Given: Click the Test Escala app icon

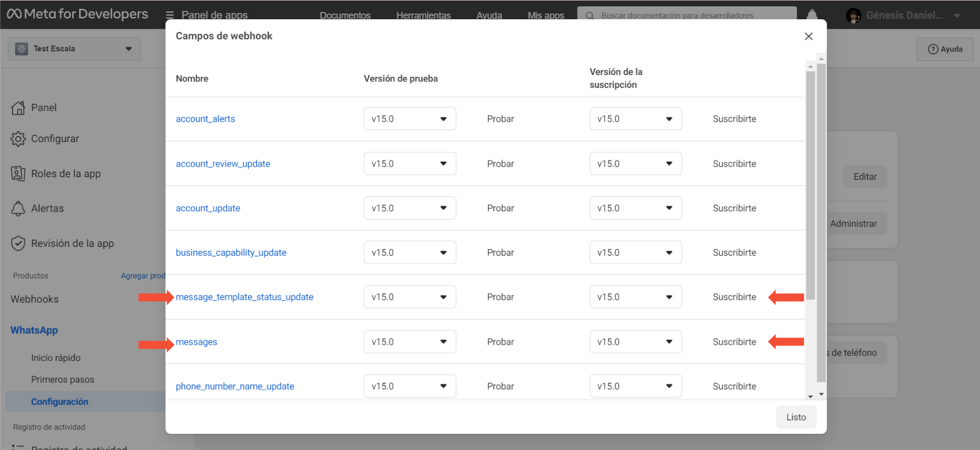Looking at the screenshot, I should (21, 48).
